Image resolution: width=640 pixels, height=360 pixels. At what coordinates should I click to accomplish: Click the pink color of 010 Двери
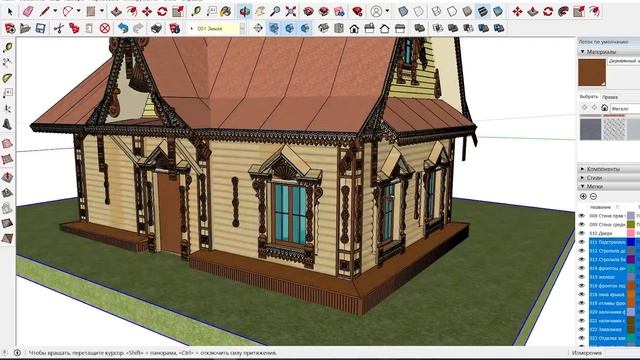click(631, 233)
